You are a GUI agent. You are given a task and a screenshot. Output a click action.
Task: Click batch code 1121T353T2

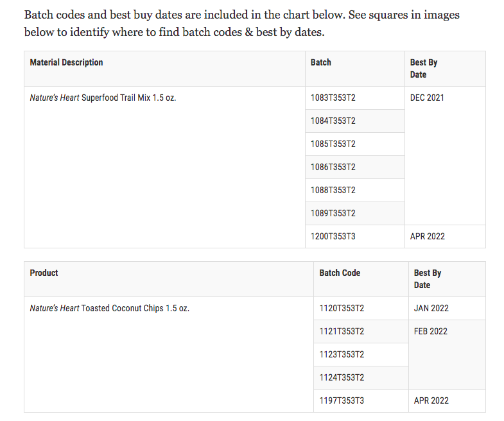click(342, 331)
